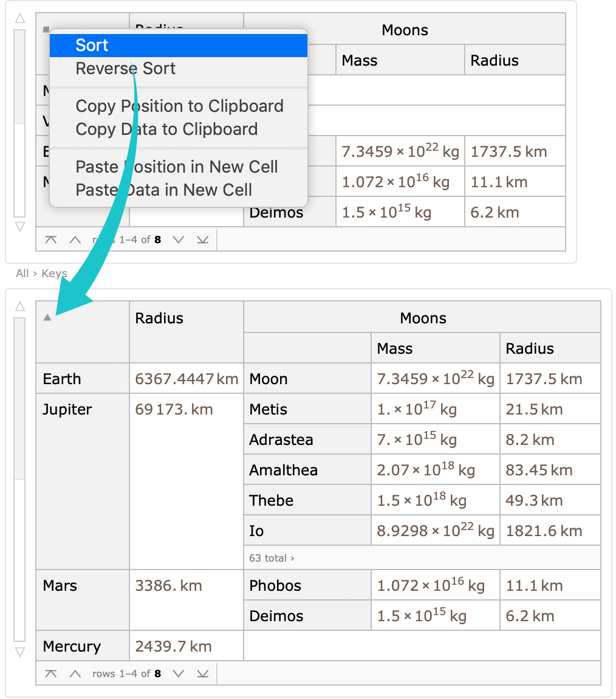Image resolution: width=616 pixels, height=699 pixels.
Task: Click the Deimos key in lower table
Action: tap(307, 616)
